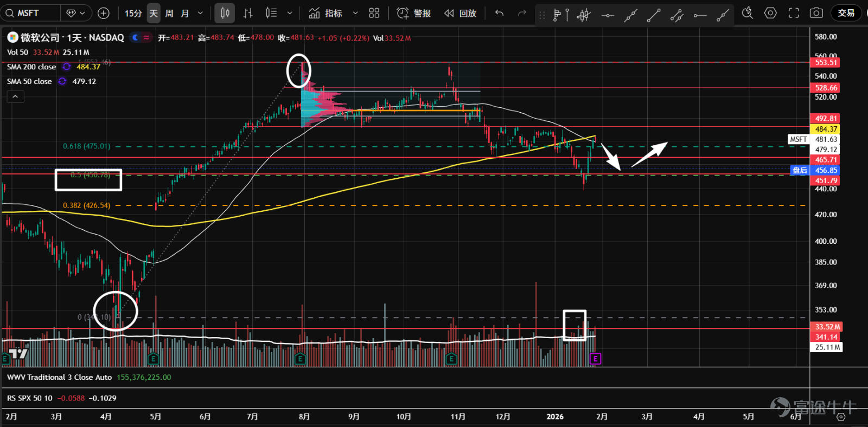Click the 33.52M volume label
Screen dimensions: 868x427
coord(826,327)
